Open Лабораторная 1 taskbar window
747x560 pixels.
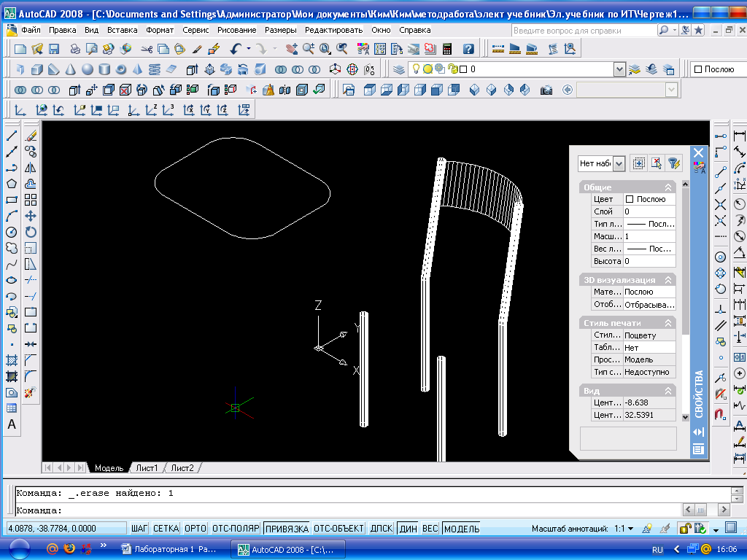click(169, 549)
